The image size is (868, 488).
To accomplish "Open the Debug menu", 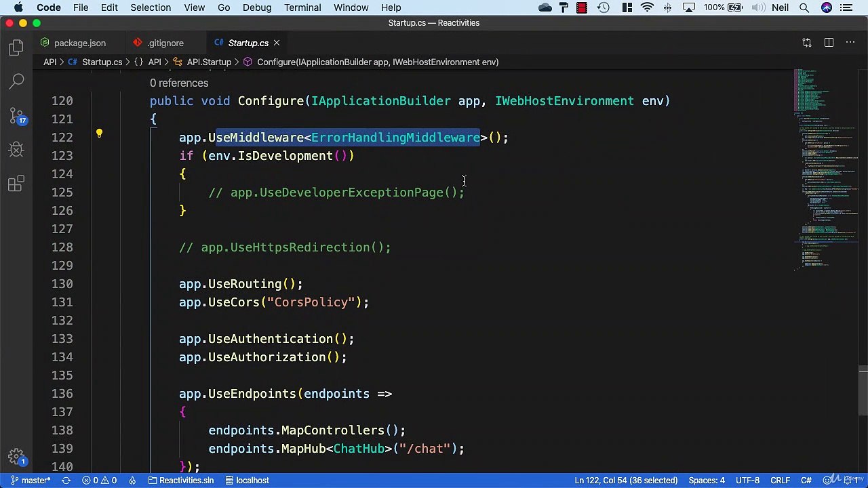I will (257, 7).
